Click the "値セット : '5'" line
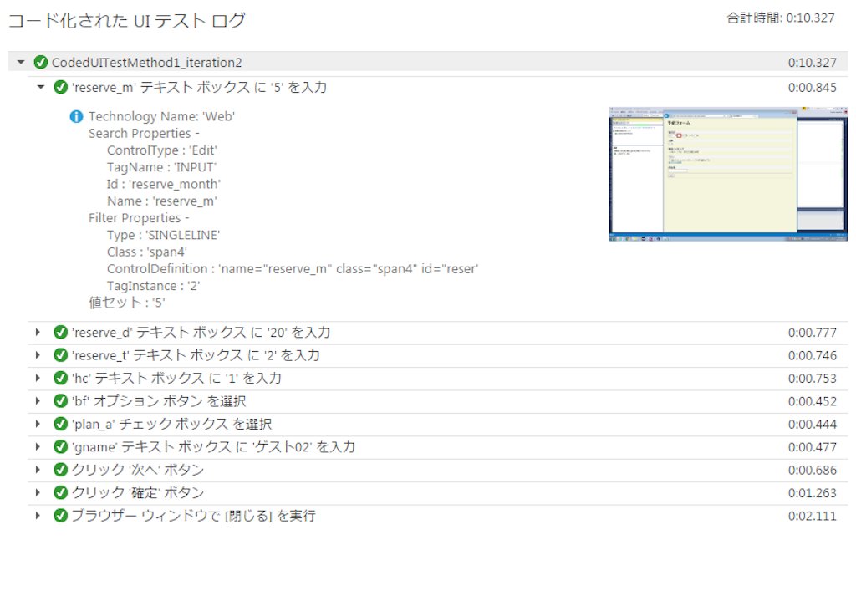This screenshot has width=856, height=616. pos(127,303)
